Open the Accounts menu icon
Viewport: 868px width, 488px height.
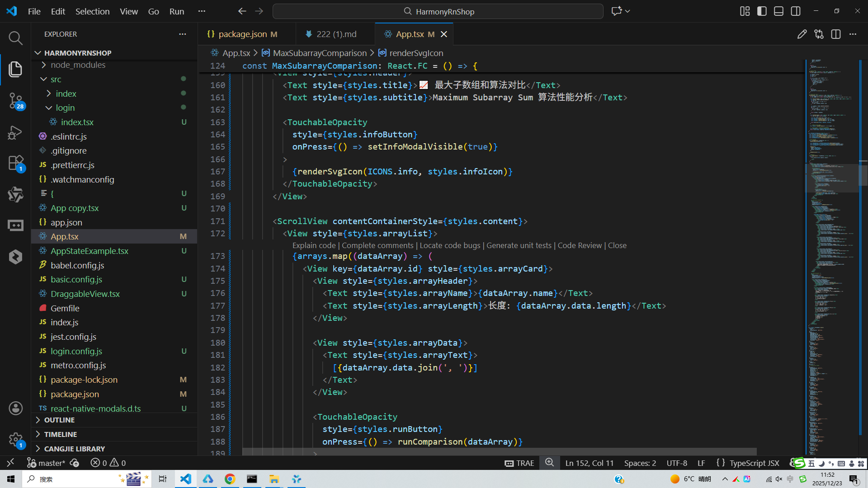click(x=15, y=408)
